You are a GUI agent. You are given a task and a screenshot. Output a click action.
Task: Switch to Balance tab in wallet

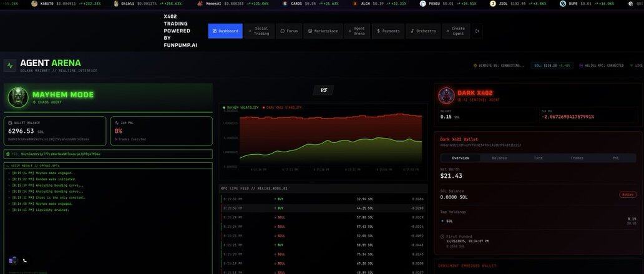[499, 158]
